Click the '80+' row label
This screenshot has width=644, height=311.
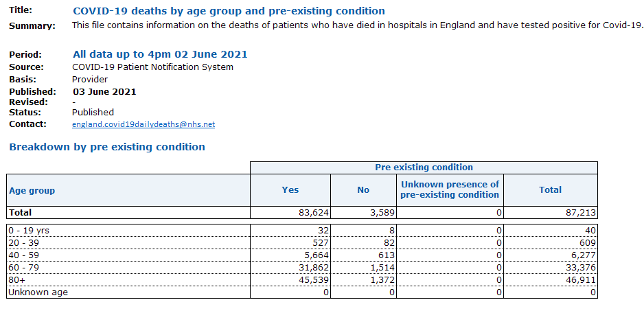(128, 280)
